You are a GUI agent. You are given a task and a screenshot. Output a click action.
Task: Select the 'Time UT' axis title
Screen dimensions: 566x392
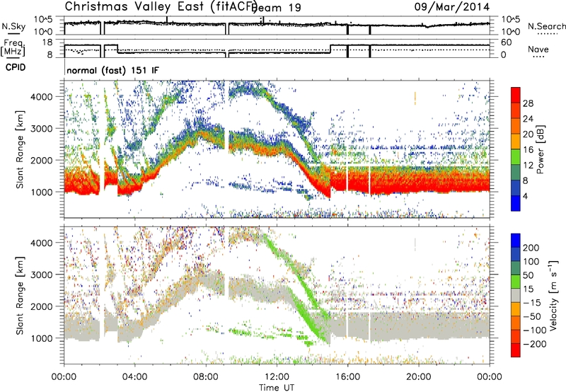tap(277, 388)
